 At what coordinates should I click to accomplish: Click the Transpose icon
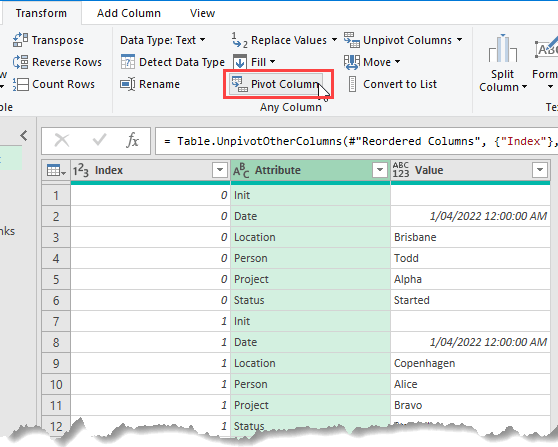[x=20, y=40]
